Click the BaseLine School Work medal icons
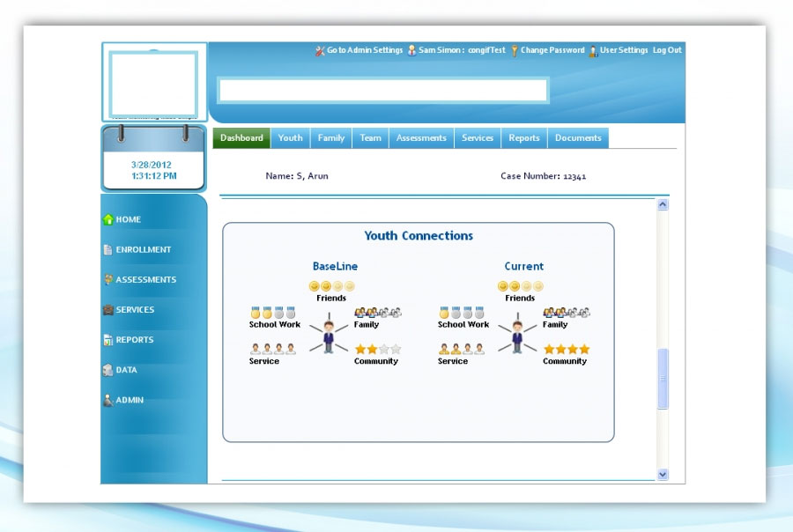Viewport: 793px width, 532px height. [273, 312]
